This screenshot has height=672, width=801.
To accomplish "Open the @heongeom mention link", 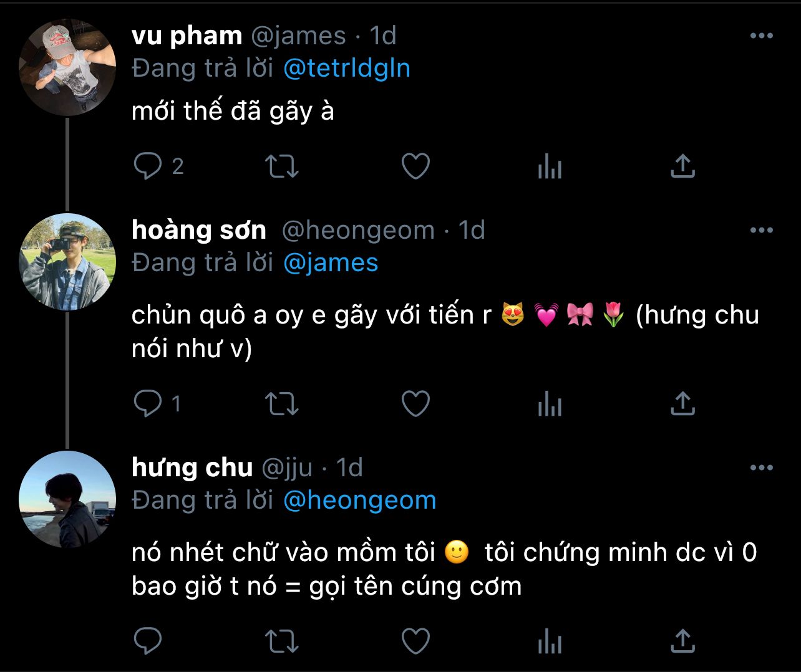I will tap(359, 500).
